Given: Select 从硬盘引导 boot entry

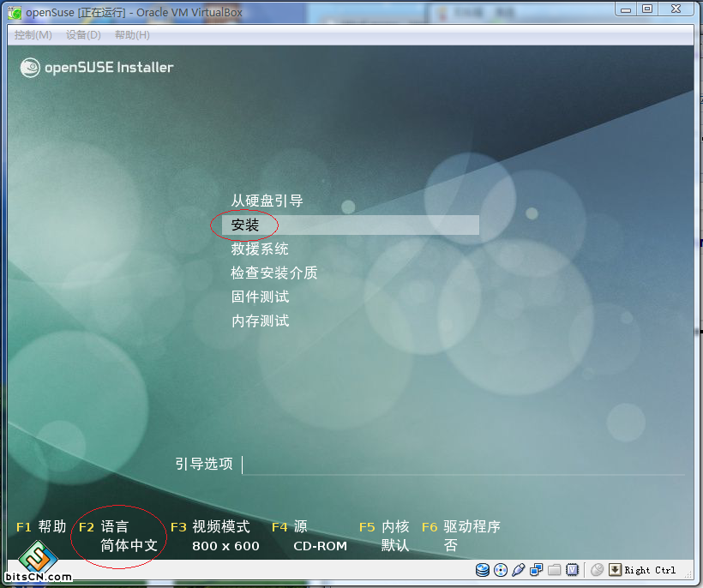Looking at the screenshot, I should point(267,201).
